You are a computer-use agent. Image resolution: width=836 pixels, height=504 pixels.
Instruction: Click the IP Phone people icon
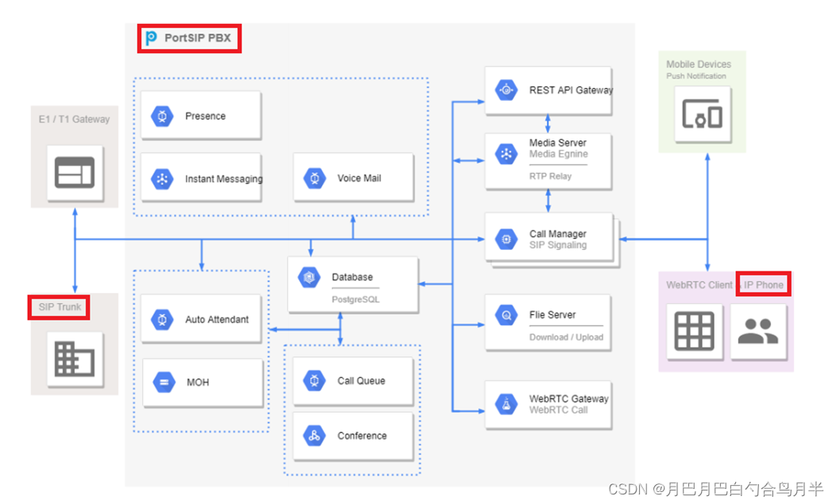click(x=758, y=331)
